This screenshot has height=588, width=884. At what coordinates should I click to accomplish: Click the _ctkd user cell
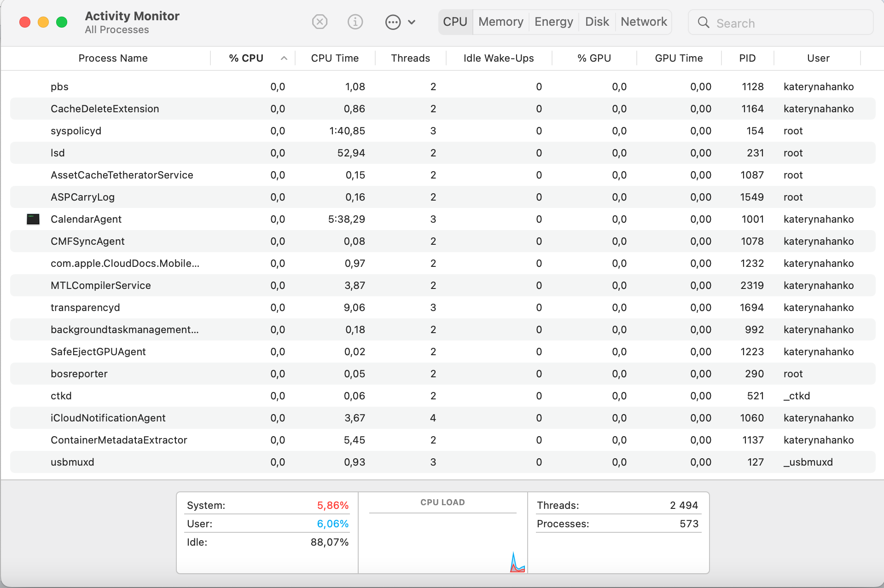coord(797,396)
